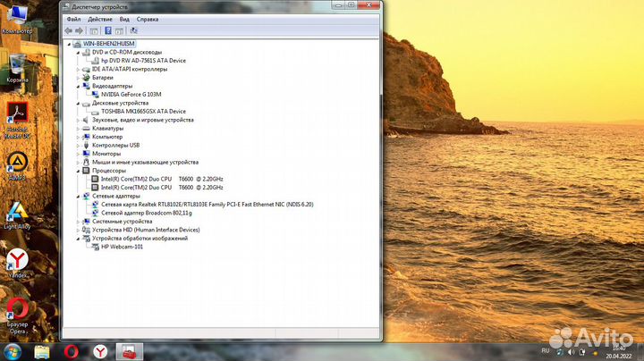Select the WIN-BEHEN2HUISM root node
The image size is (644, 361).
pyautogui.click(x=108, y=44)
